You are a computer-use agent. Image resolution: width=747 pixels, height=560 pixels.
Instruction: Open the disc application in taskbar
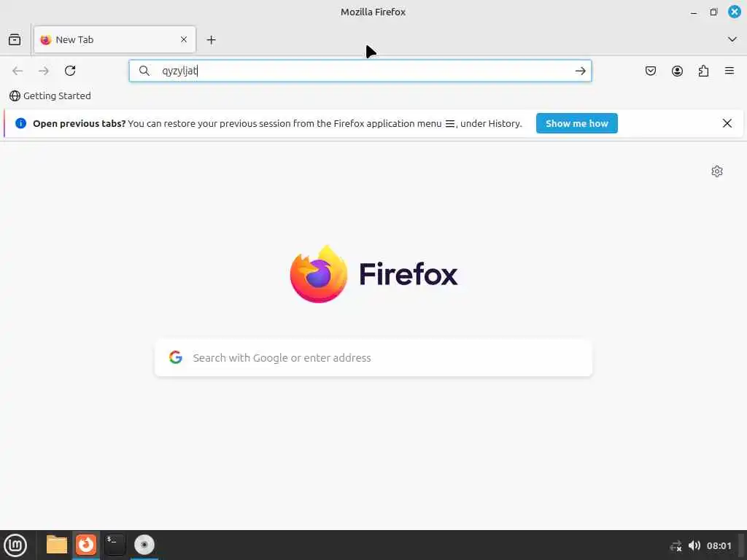[x=144, y=545]
